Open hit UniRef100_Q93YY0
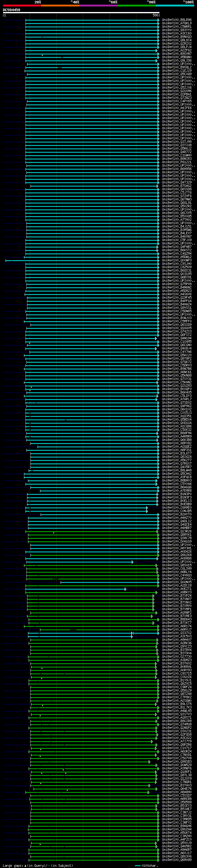Viewport: 197px width, 868px height. click(177, 30)
